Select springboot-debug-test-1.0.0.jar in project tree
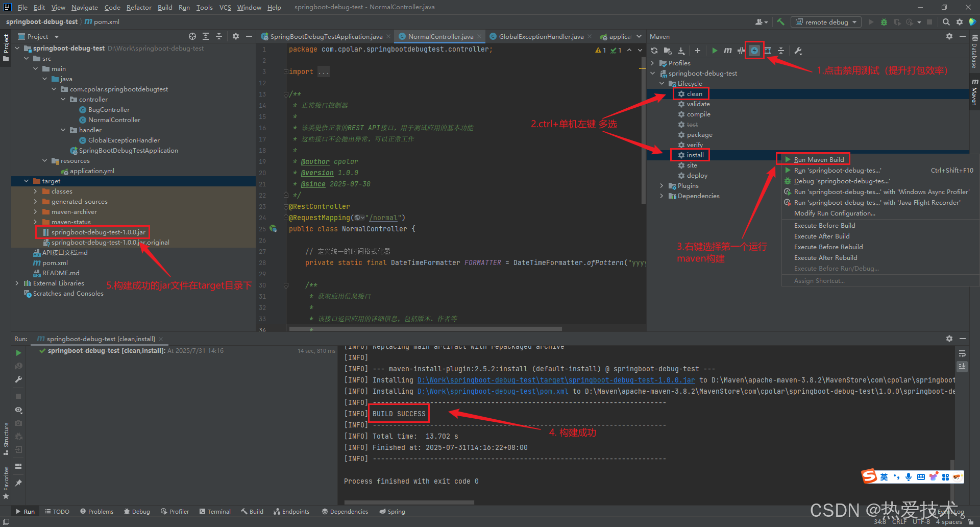This screenshot has width=980, height=527. [x=98, y=232]
